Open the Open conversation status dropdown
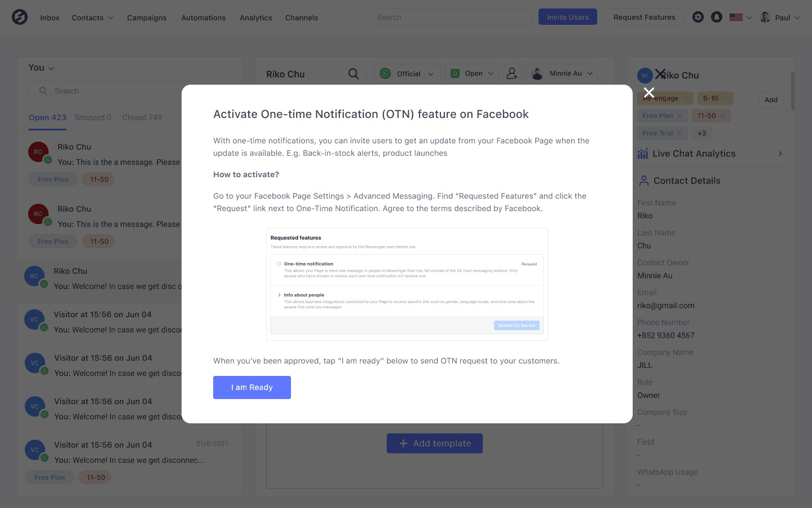Viewport: 812px width, 508px height. click(x=471, y=73)
